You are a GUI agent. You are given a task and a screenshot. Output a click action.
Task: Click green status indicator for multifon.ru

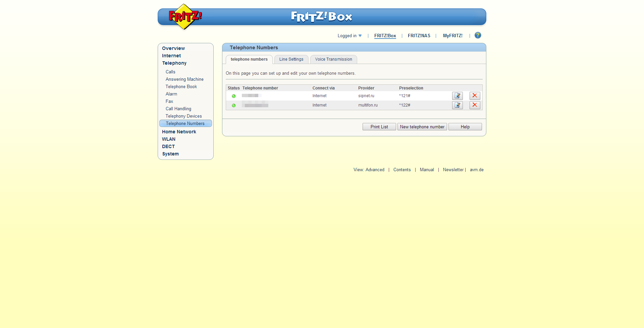pyautogui.click(x=234, y=106)
